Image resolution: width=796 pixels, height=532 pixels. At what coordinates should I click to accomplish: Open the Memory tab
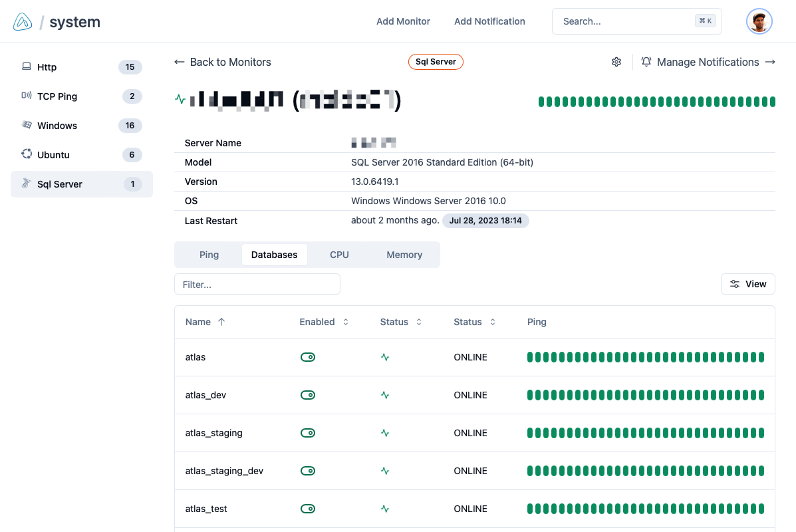(404, 255)
